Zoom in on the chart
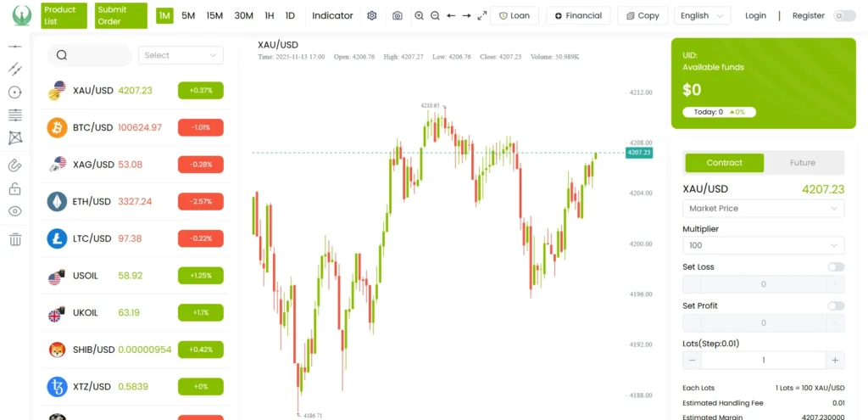Screen dimensions: 868x420 420,16
